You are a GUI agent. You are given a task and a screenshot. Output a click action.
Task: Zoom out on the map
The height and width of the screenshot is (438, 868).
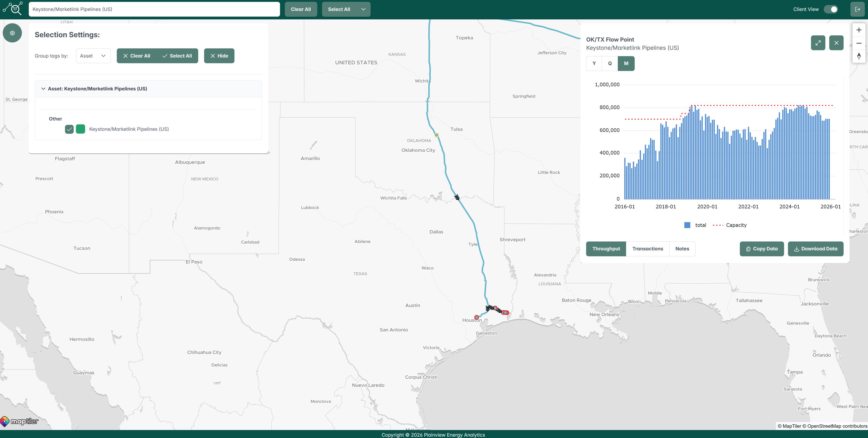point(859,43)
